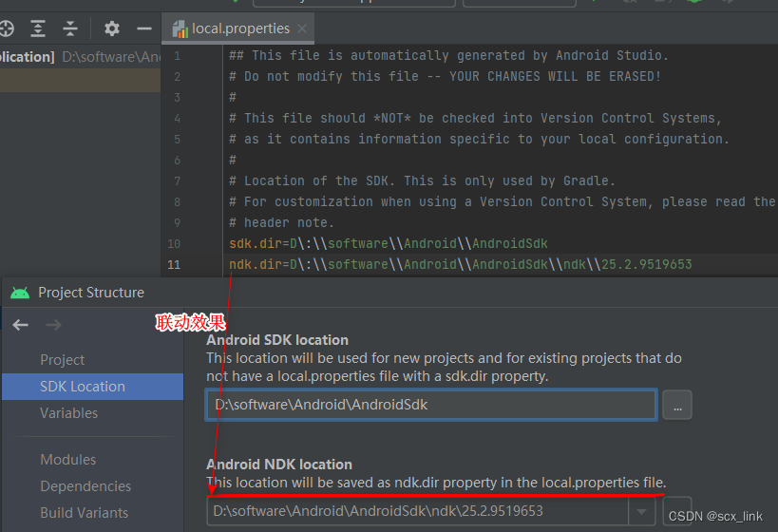The image size is (778, 532).
Task: Click line number 11 in the gutter
Action: [174, 264]
